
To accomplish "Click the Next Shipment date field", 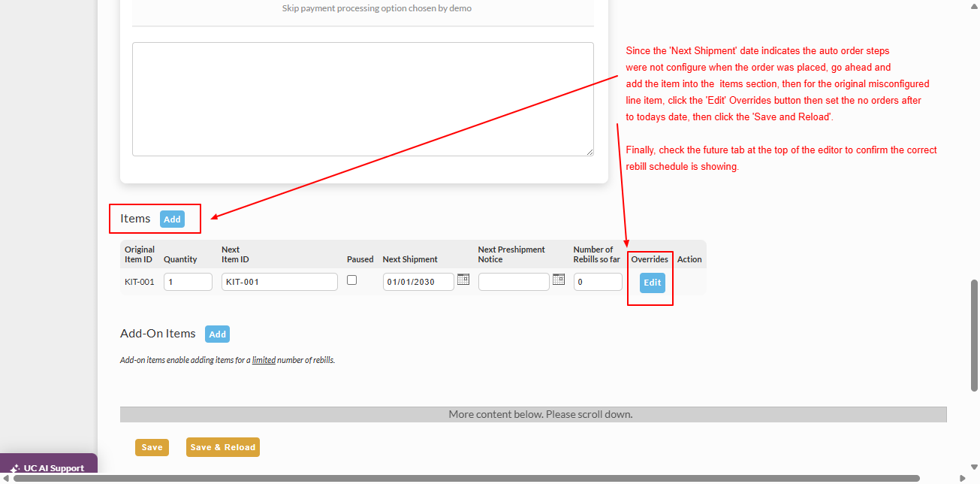I will 418,282.
